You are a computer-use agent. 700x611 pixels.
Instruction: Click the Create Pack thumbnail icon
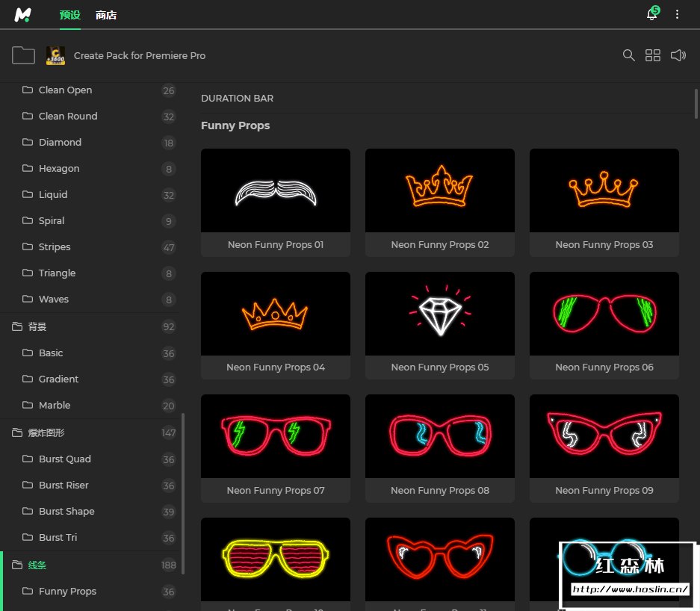tap(55, 55)
